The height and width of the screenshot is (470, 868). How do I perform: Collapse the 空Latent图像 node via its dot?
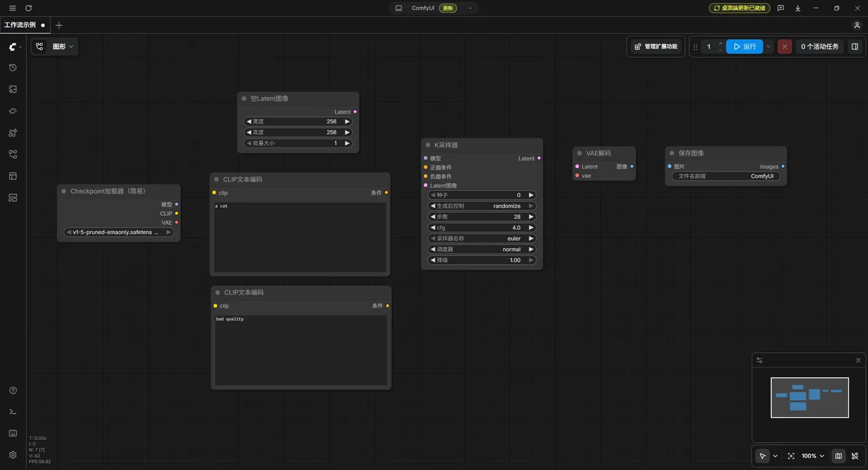[244, 99]
